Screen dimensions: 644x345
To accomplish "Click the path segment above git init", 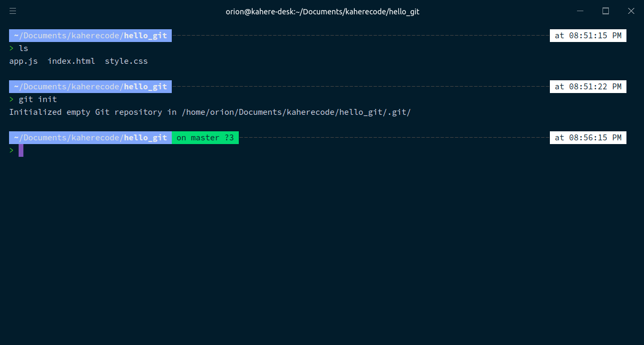I will point(90,87).
